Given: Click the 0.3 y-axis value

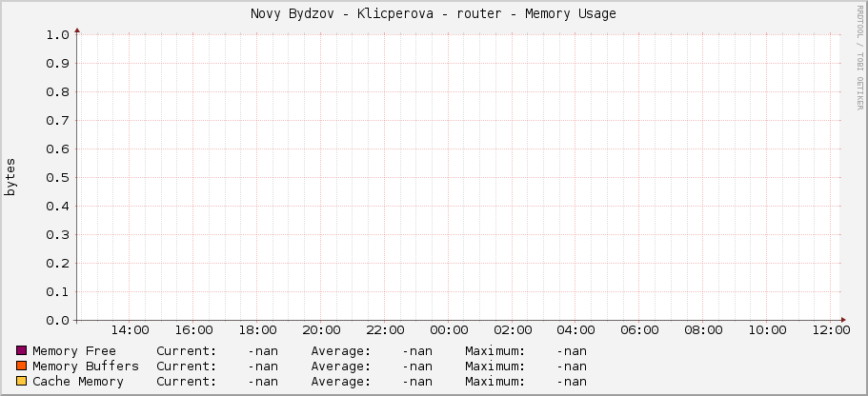Looking at the screenshot, I should click(x=57, y=235).
